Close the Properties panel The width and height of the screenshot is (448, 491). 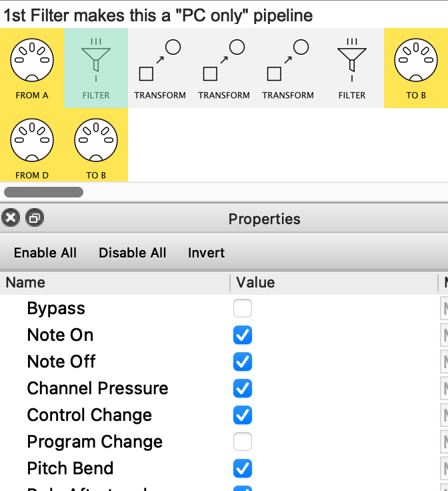pyautogui.click(x=10, y=218)
